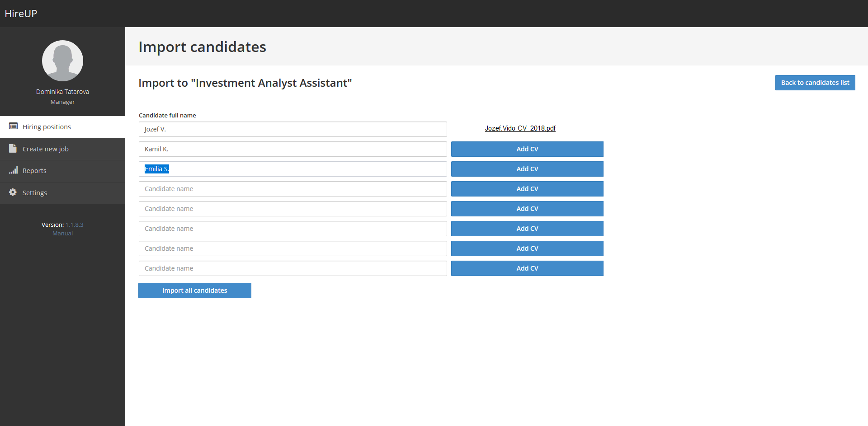Image resolution: width=868 pixels, height=426 pixels.
Task: Add CV for Emilia S.
Action: (527, 169)
